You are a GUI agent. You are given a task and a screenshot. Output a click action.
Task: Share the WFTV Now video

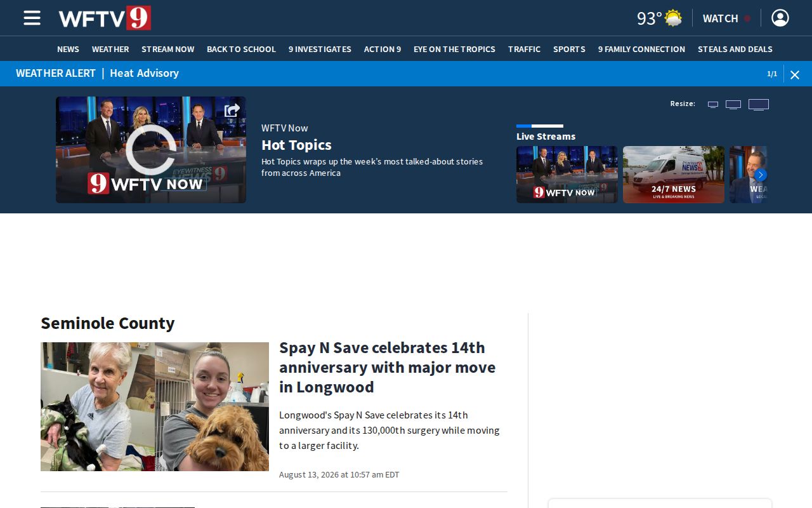[232, 110]
